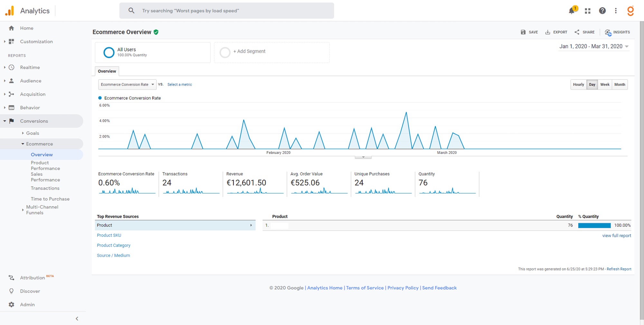Click the Conversions flag icon
This screenshot has width=644, height=325.
(12, 121)
